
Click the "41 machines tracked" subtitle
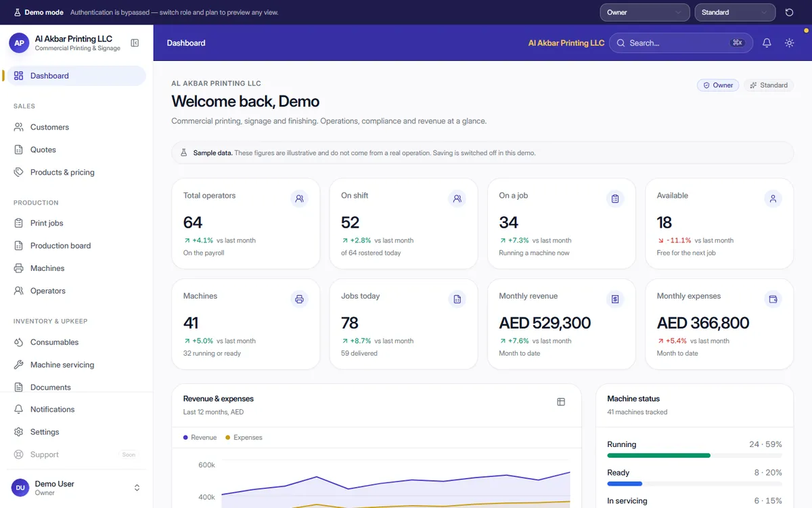pos(637,412)
